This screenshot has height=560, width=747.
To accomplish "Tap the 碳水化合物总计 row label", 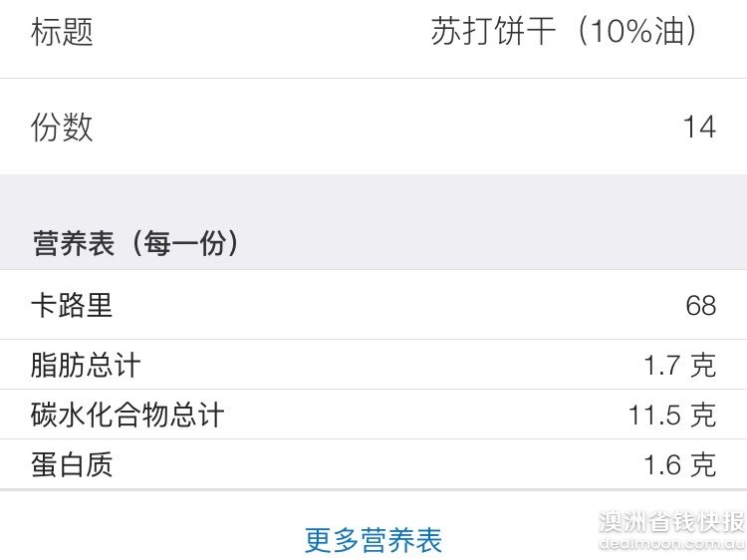I will [127, 415].
